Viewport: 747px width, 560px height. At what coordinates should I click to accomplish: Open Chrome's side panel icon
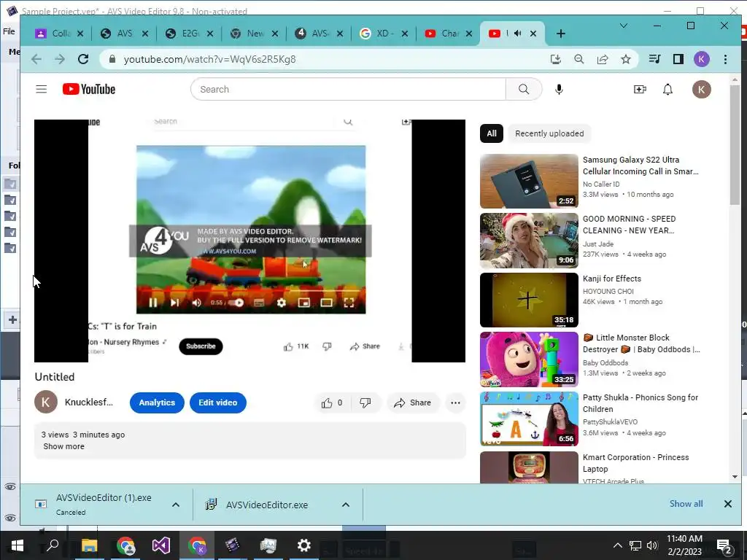[x=678, y=59]
